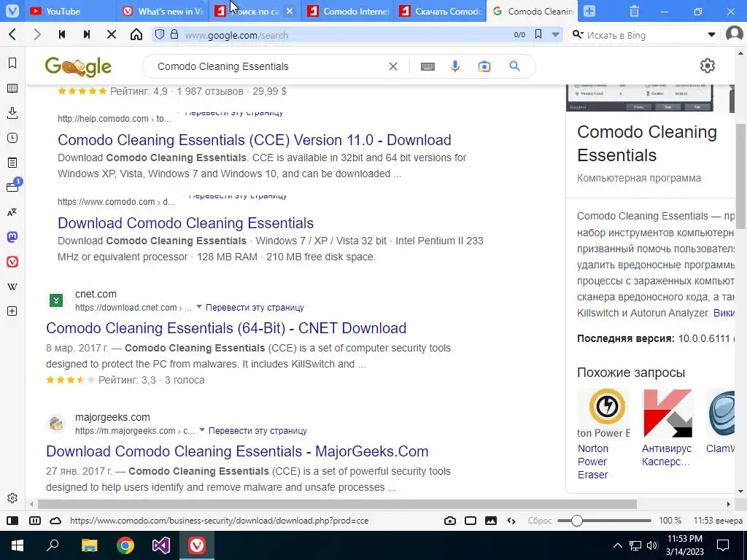Open Notes panel in sidebar

coord(12,163)
